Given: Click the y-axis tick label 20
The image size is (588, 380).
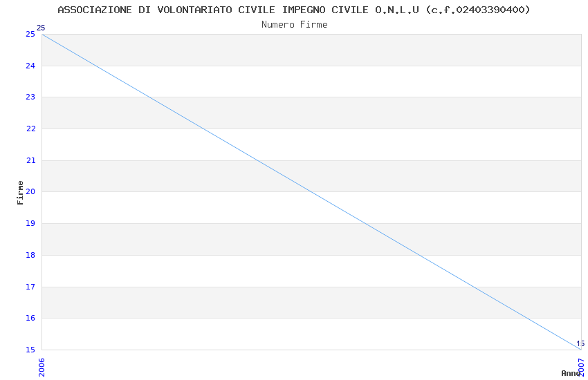Looking at the screenshot, I should coord(30,192).
